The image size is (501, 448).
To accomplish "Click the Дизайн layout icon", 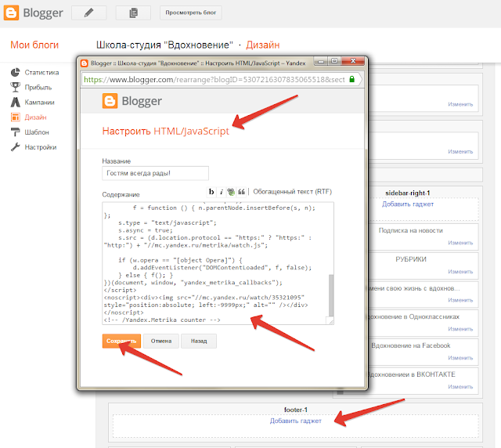I will click(x=15, y=117).
